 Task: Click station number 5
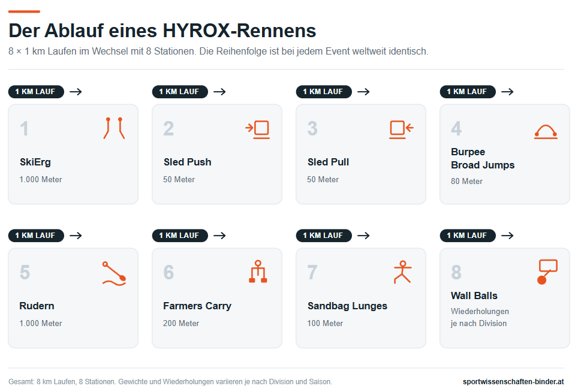pos(25,272)
